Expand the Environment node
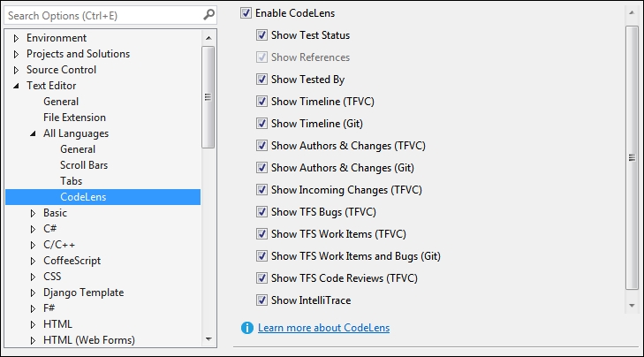Screen dimensions: 644x357 tap(16, 38)
